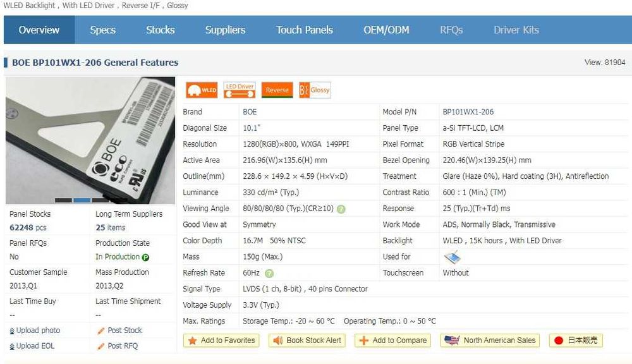Click the 2013,Q1 customer sample date

pos(23,286)
